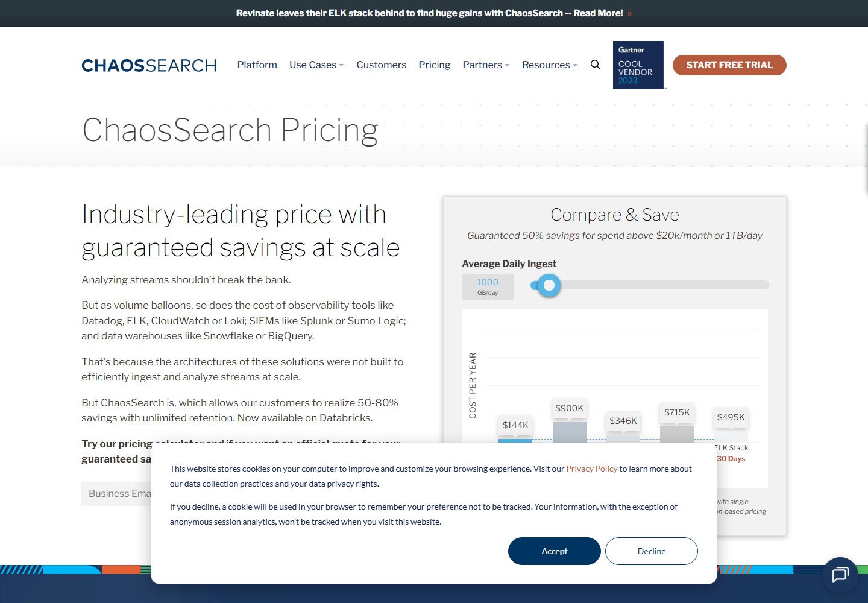Click the Business Email input field
This screenshot has height=603, width=868.
coord(117,494)
